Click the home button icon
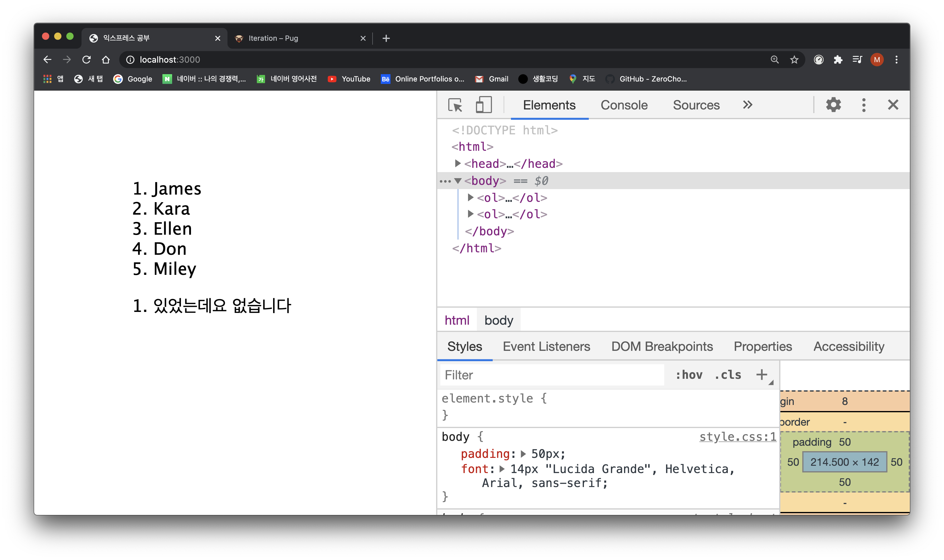 click(x=106, y=60)
